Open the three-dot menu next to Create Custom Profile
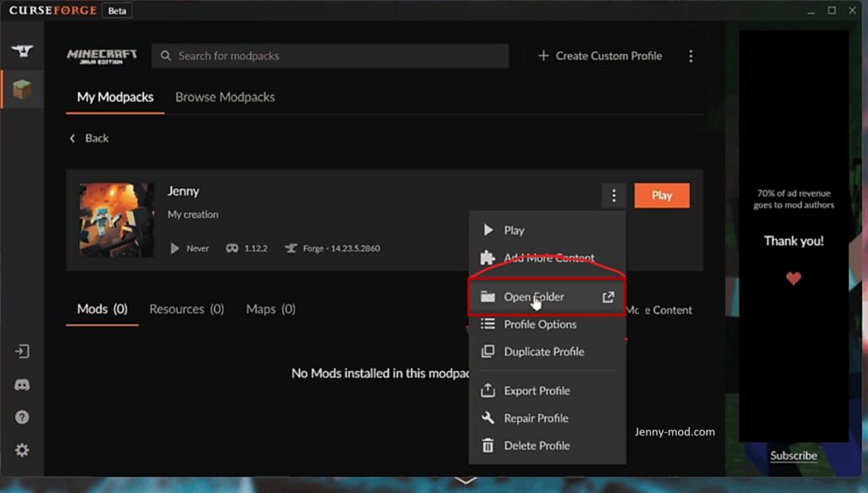Screen dimensions: 868x493 (x=691, y=56)
